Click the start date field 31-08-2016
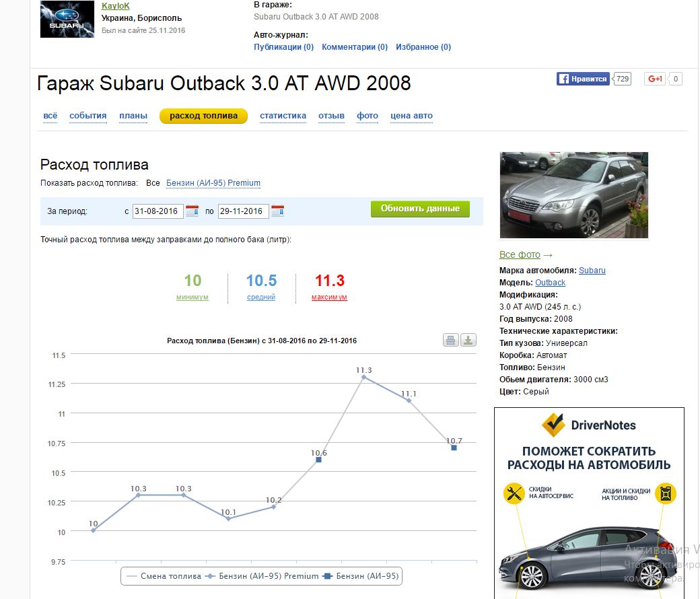 pyautogui.click(x=157, y=211)
